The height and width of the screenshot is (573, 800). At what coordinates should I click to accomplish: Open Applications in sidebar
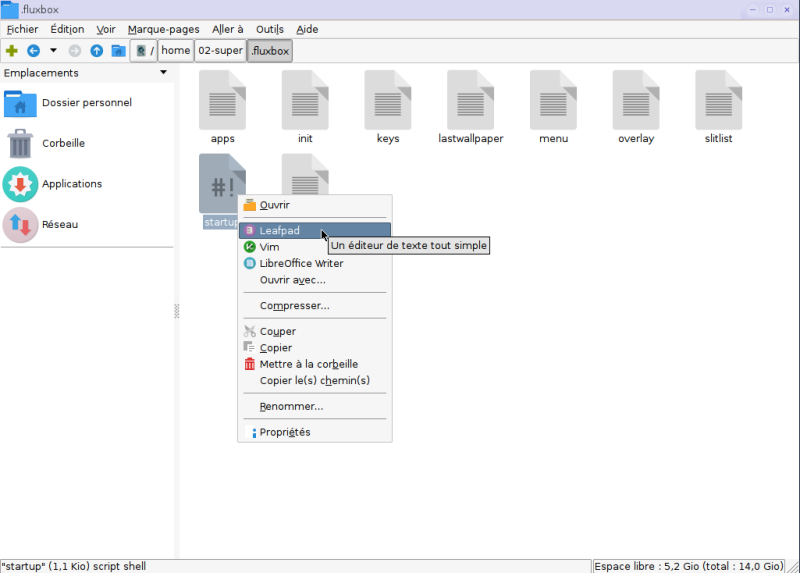87,184
